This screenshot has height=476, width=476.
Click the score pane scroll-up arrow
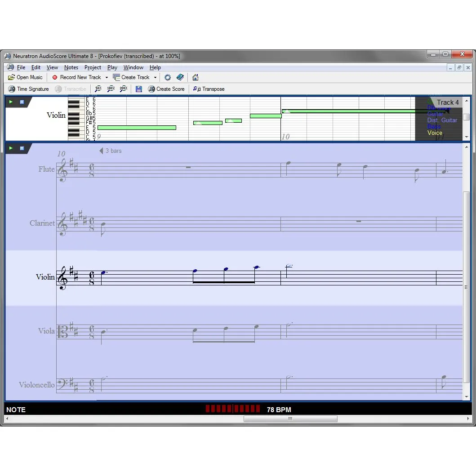(x=466, y=147)
